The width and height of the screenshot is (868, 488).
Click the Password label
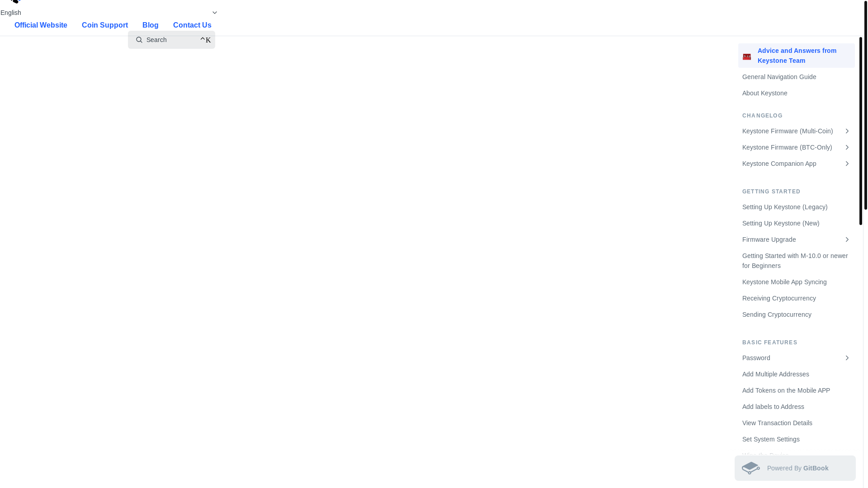coord(756,358)
